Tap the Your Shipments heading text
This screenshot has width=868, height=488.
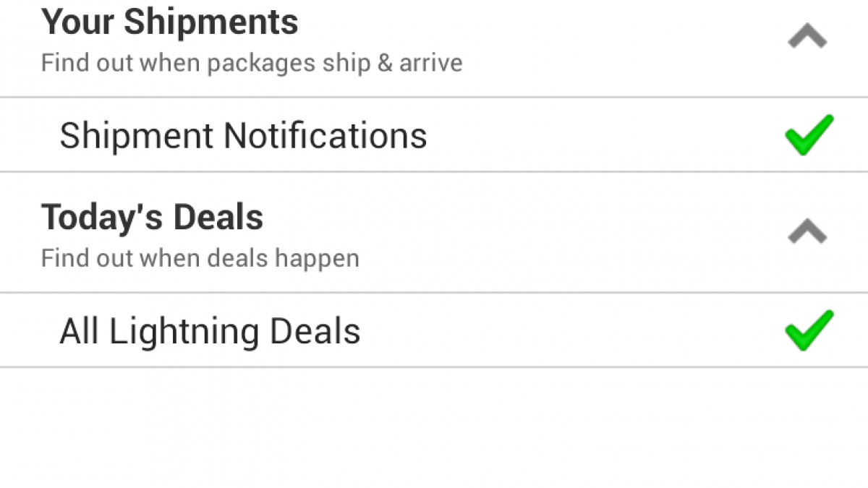pyautogui.click(x=169, y=22)
